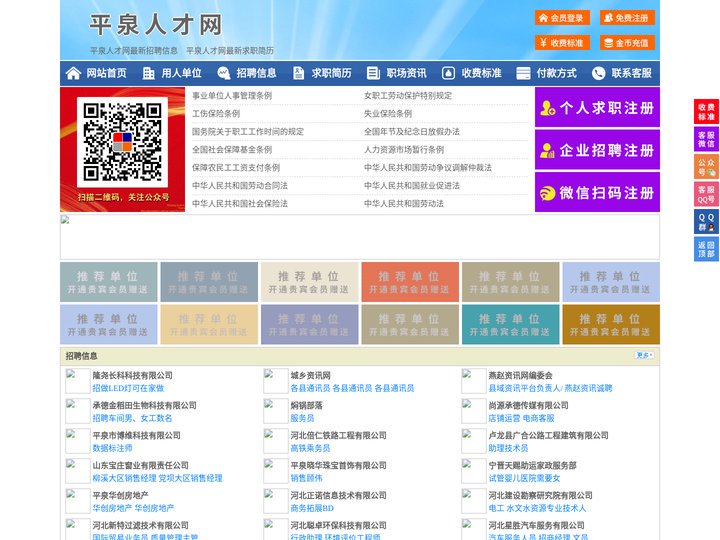Image resolution: width=720 pixels, height=540 pixels.
Task: Click the 金币充值 button
Action: (x=627, y=43)
